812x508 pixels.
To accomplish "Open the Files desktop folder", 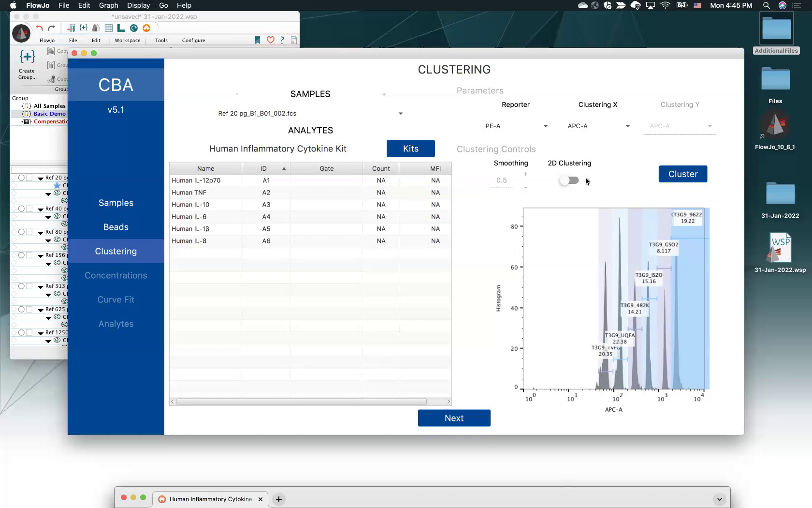I will pos(775,79).
